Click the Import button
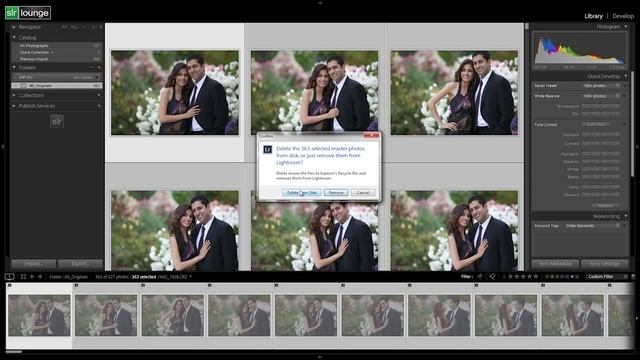The image size is (640, 360). point(34,264)
